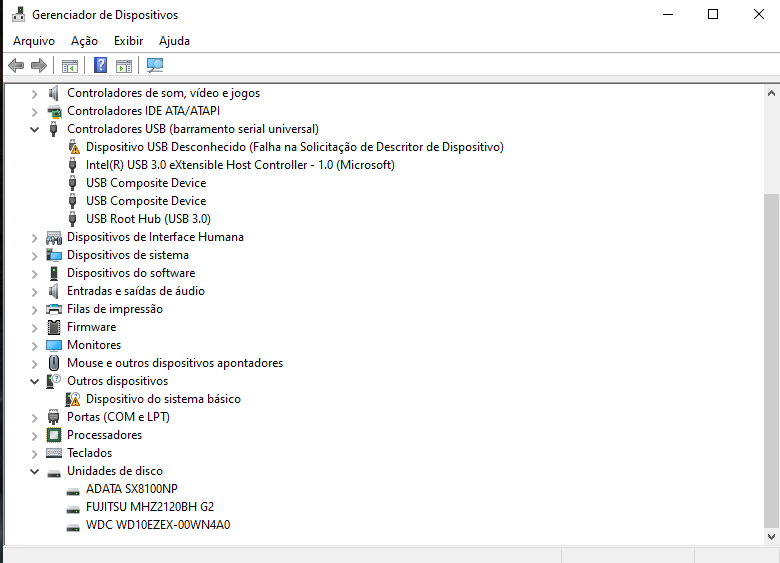Select Portas (COM e LPT) label
This screenshot has height=563, width=780.
118,417
